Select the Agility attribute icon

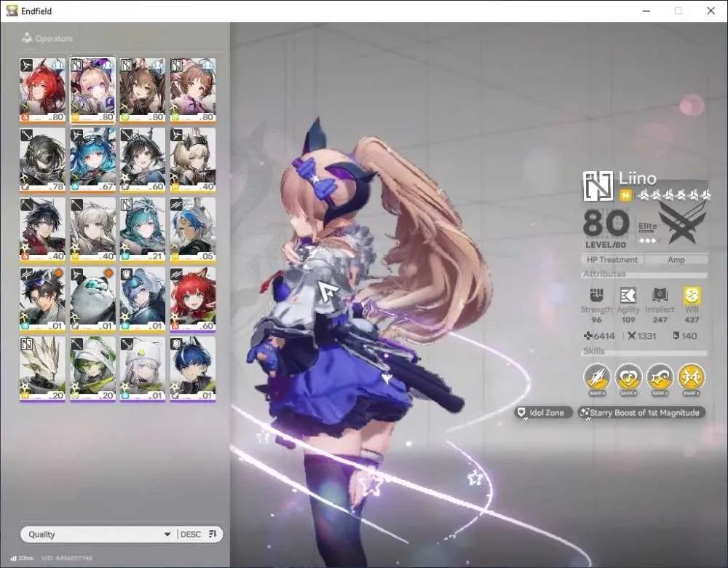click(x=628, y=295)
